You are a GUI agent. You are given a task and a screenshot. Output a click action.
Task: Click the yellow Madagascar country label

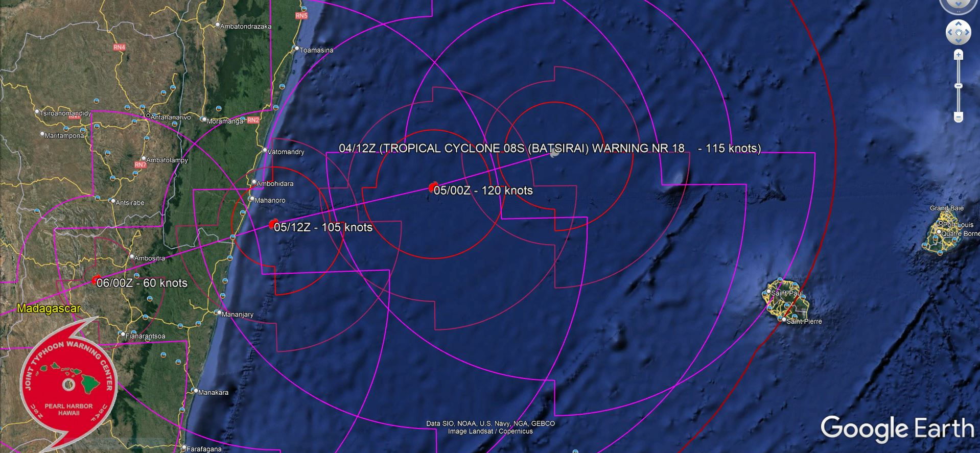(x=49, y=308)
